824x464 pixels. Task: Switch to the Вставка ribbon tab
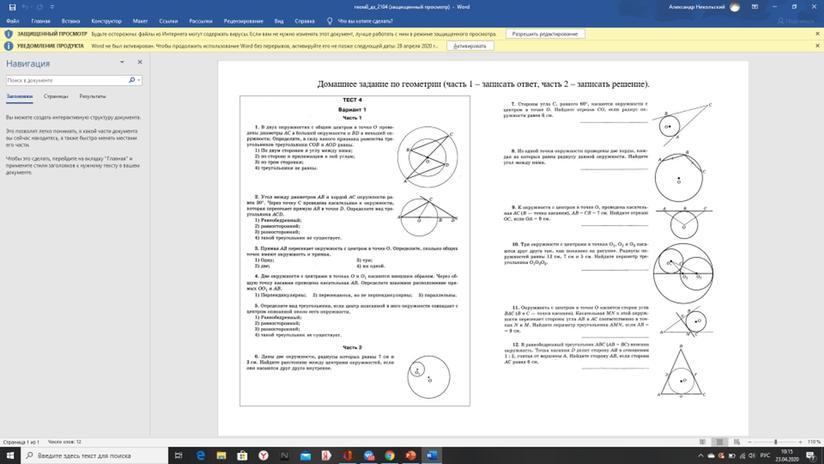[70, 21]
